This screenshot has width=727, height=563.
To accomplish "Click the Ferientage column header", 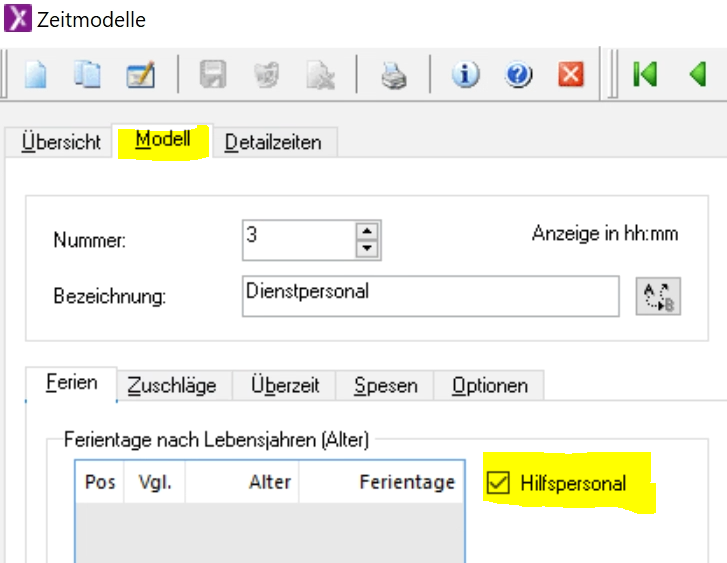I will 405,482.
